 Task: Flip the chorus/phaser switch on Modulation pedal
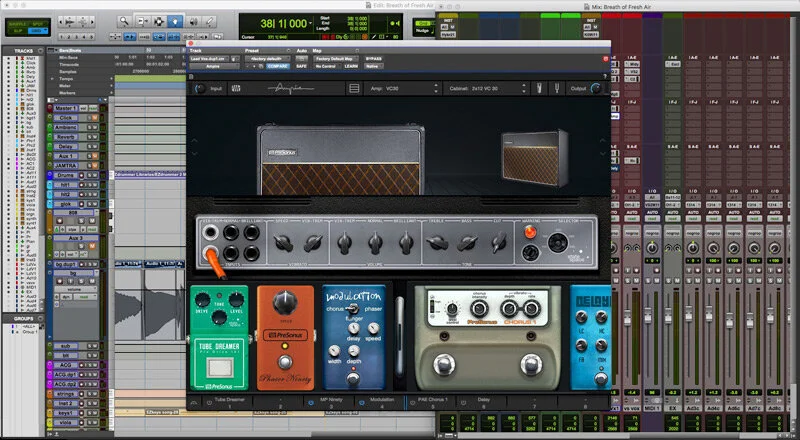352,309
